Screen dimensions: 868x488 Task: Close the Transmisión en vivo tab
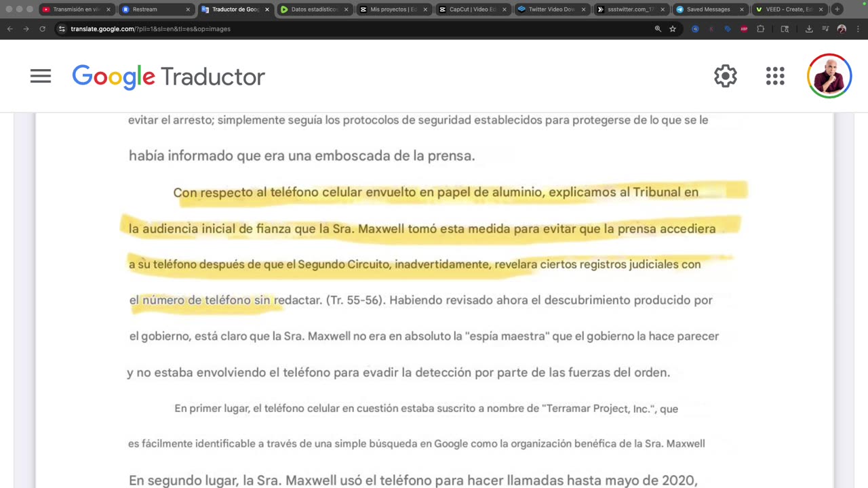[108, 9]
